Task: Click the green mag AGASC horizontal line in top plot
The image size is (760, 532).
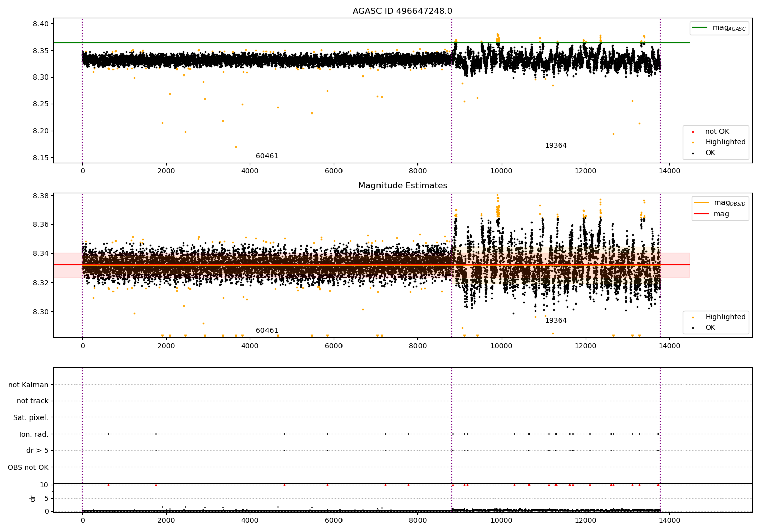Action: coord(371,43)
